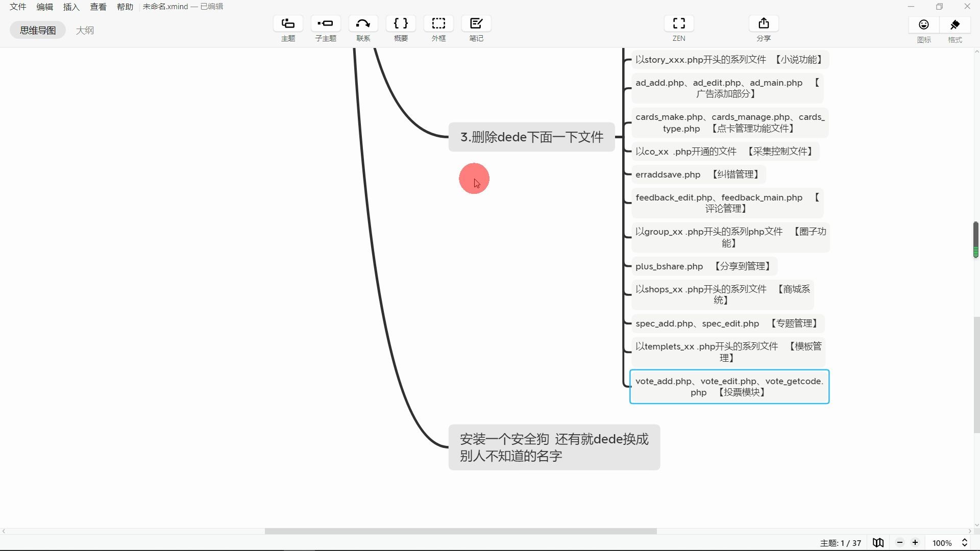Select the topic 3.删除dede下面一下文件
Viewport: 980px width, 551px height.
[x=531, y=137]
